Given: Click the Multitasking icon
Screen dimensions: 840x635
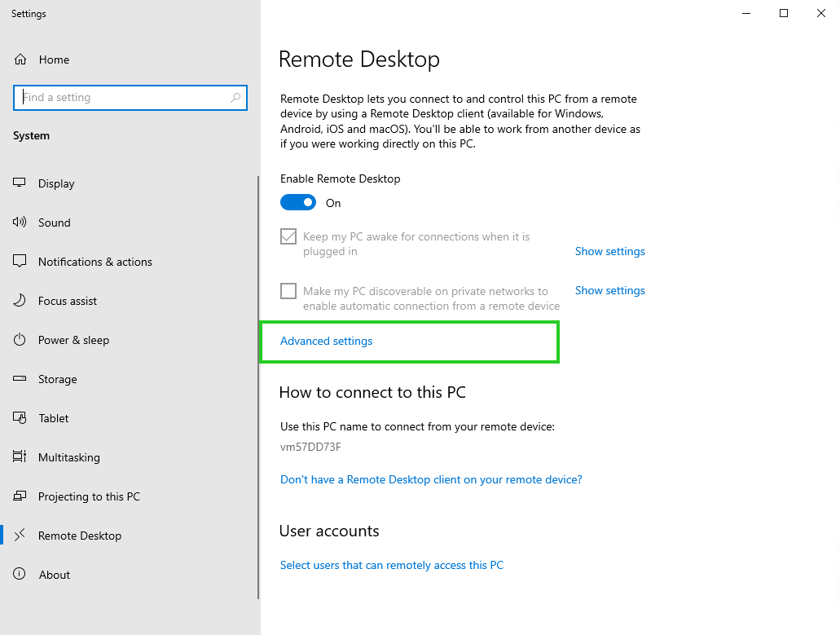Looking at the screenshot, I should coord(20,457).
